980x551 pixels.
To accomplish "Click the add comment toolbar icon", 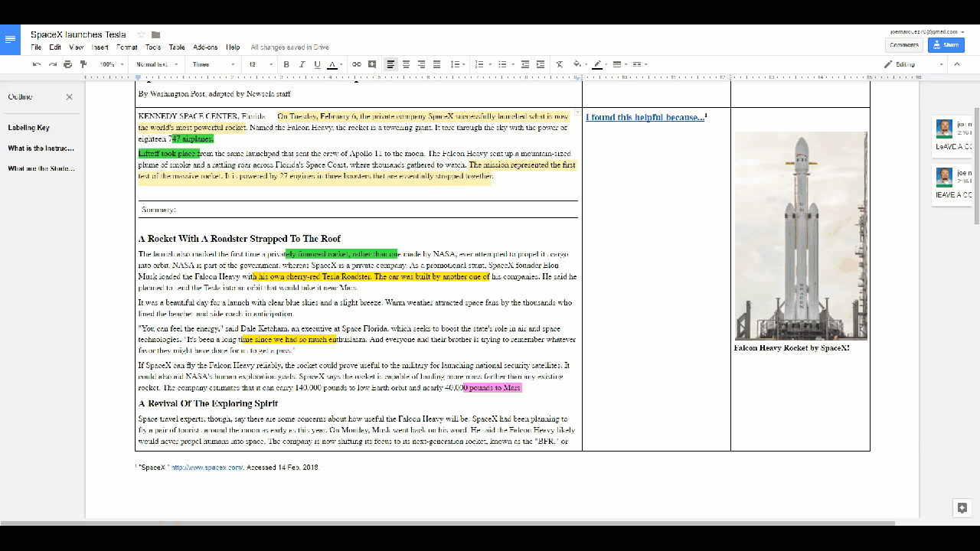I will pos(372,64).
